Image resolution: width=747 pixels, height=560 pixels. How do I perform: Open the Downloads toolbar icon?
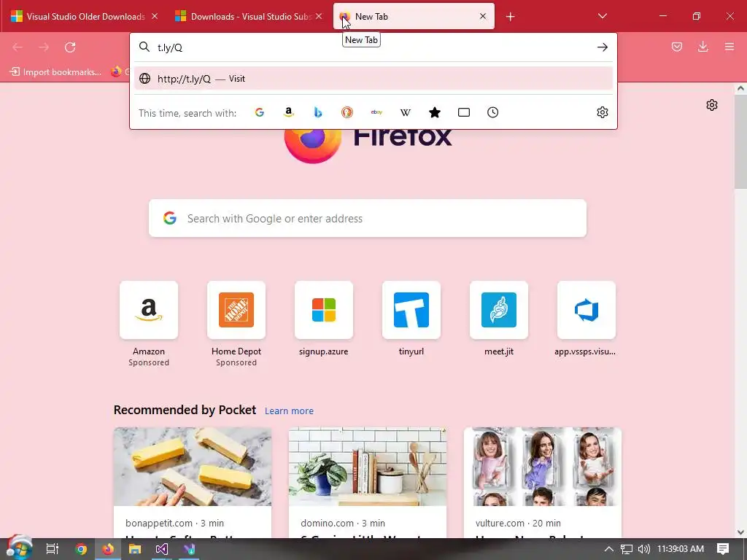pos(703,47)
